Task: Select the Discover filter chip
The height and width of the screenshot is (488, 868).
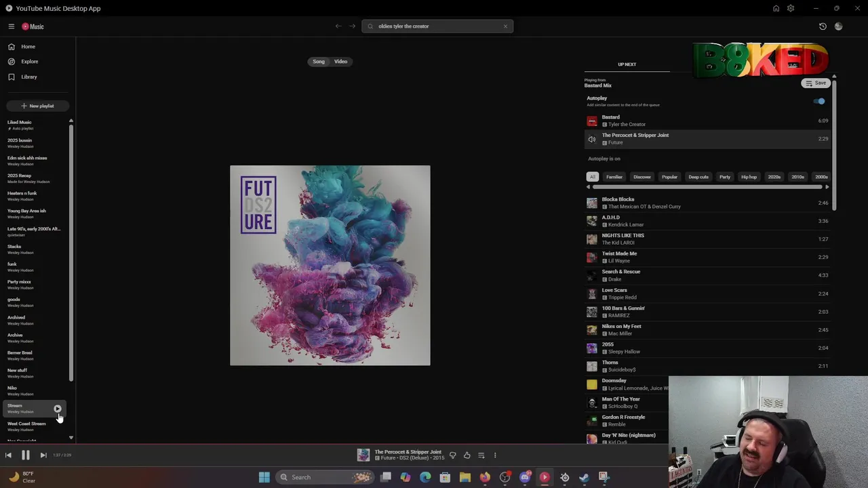Action: (x=642, y=177)
